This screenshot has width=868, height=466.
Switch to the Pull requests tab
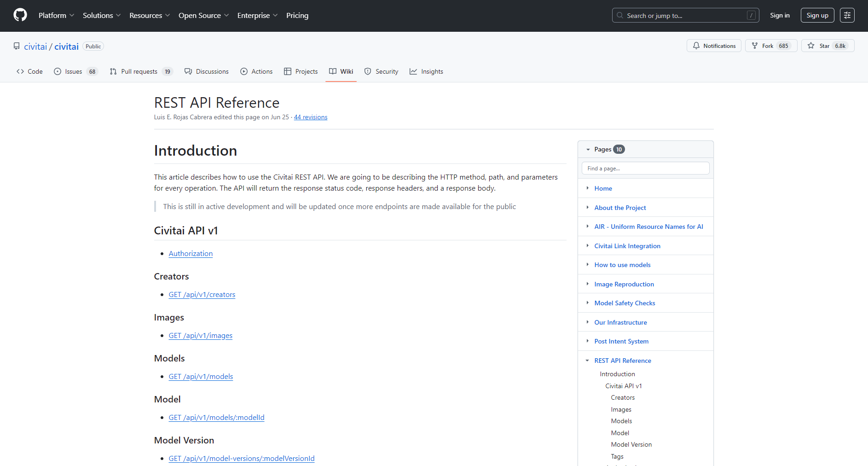(x=141, y=71)
